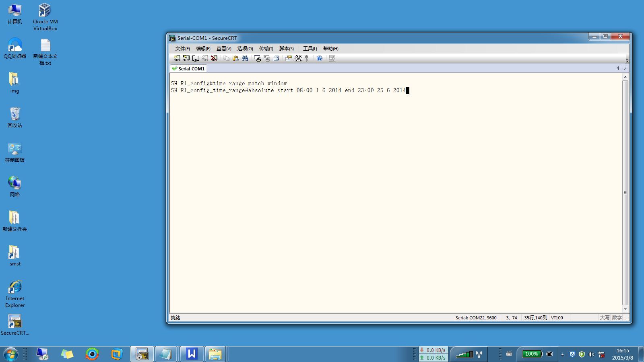Click the tab scroll right arrow
This screenshot has height=362, width=644.
(x=625, y=68)
